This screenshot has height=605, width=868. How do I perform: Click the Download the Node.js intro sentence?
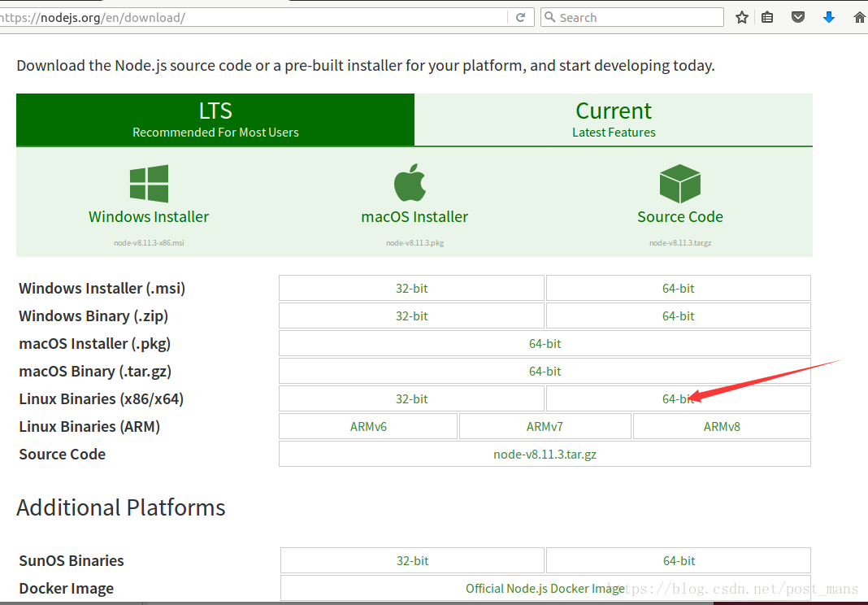366,66
